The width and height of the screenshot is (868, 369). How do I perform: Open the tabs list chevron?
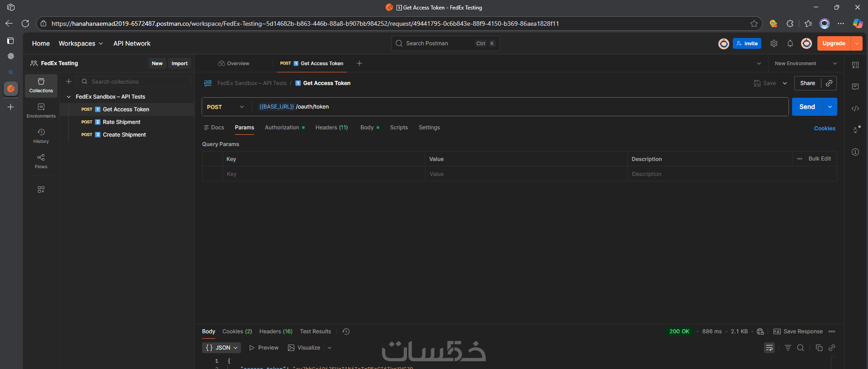pyautogui.click(x=759, y=63)
